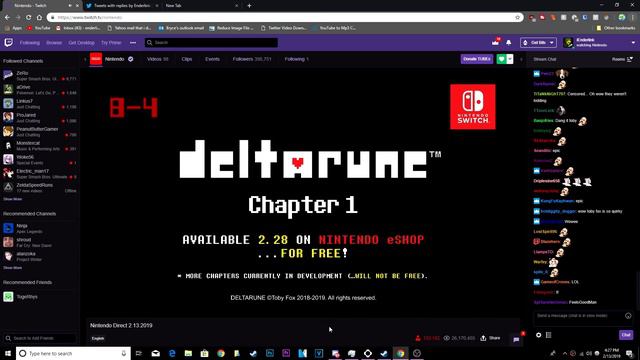This screenshot has height=360, width=640.
Task: Click the browser back arrow
Action: (7, 18)
